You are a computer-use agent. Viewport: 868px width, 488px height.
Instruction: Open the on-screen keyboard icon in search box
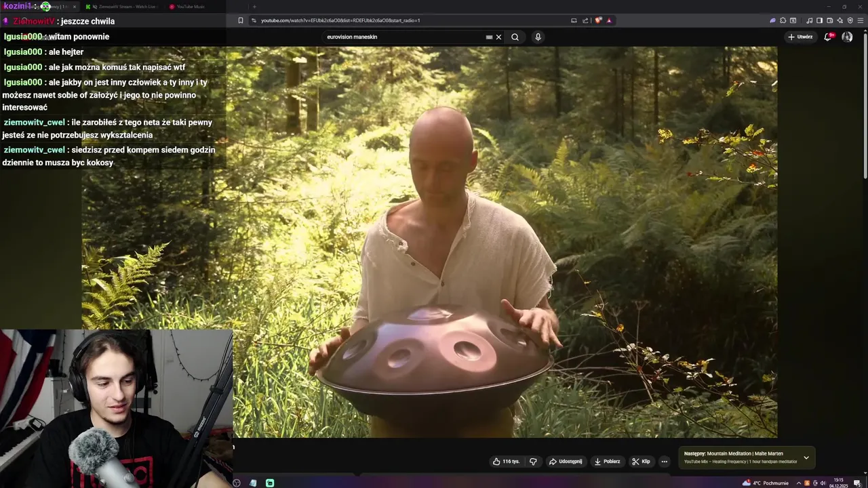489,37
